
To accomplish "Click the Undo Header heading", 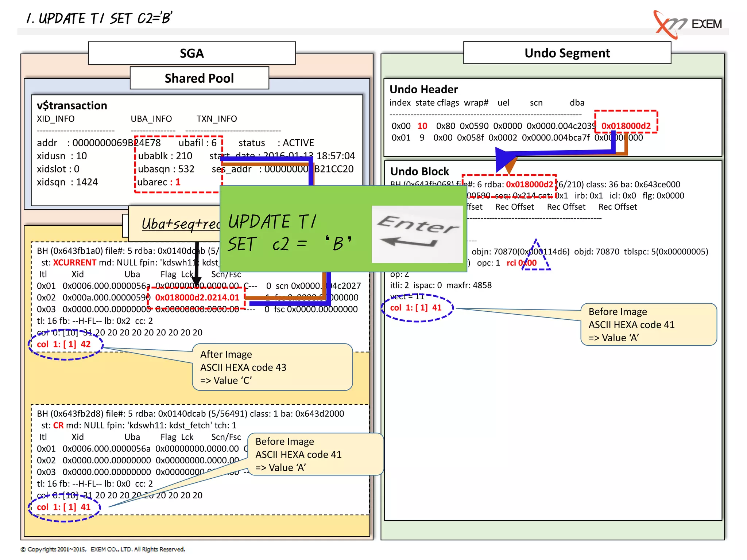I will coord(423,89).
